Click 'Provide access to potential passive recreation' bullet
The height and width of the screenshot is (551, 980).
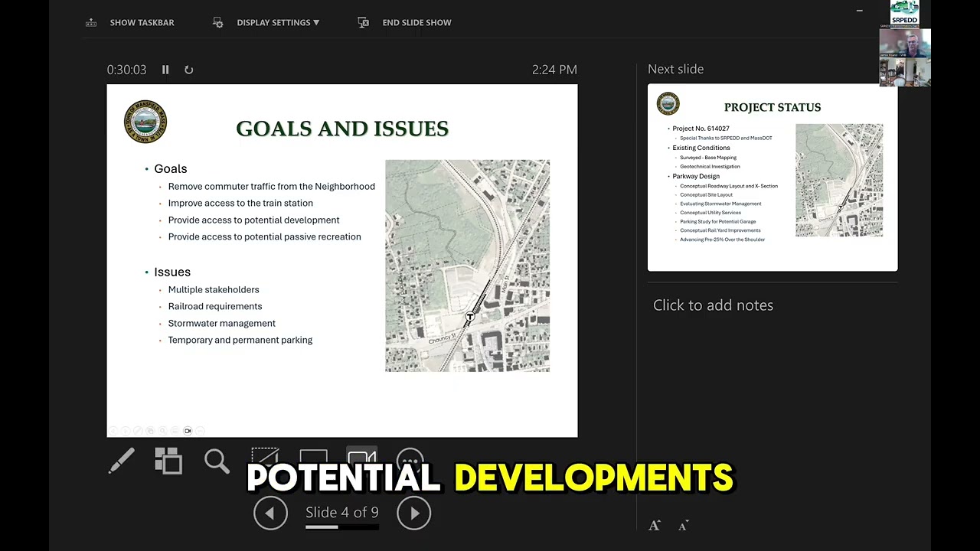pos(264,237)
